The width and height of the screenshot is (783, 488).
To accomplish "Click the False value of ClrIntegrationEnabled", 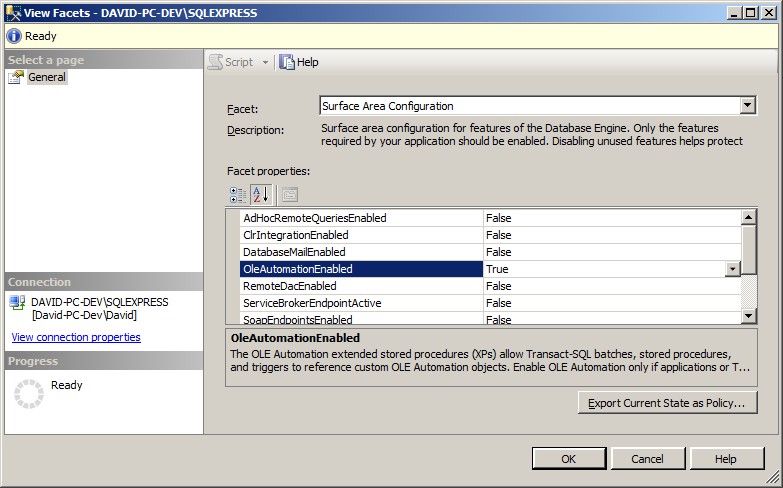I will 498,235.
